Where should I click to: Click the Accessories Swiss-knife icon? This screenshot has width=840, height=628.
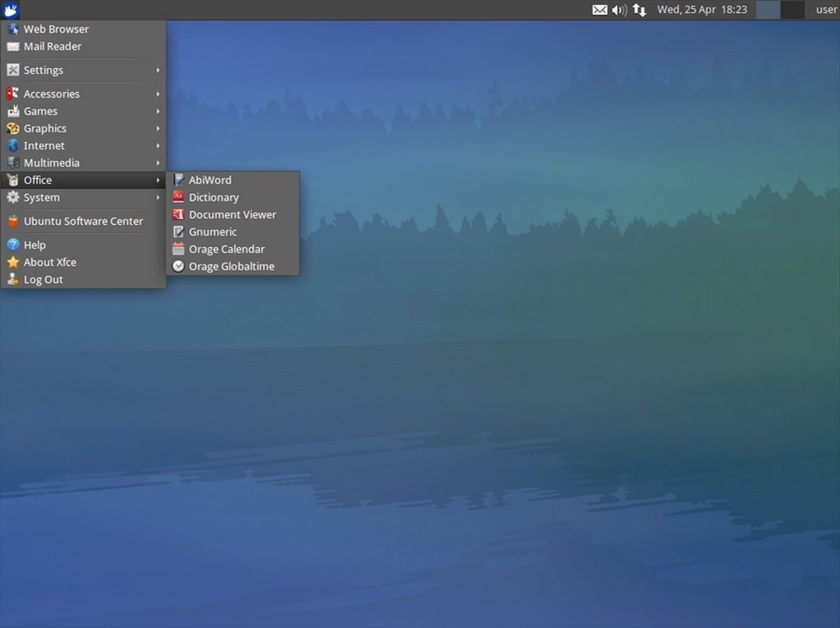pyautogui.click(x=13, y=94)
